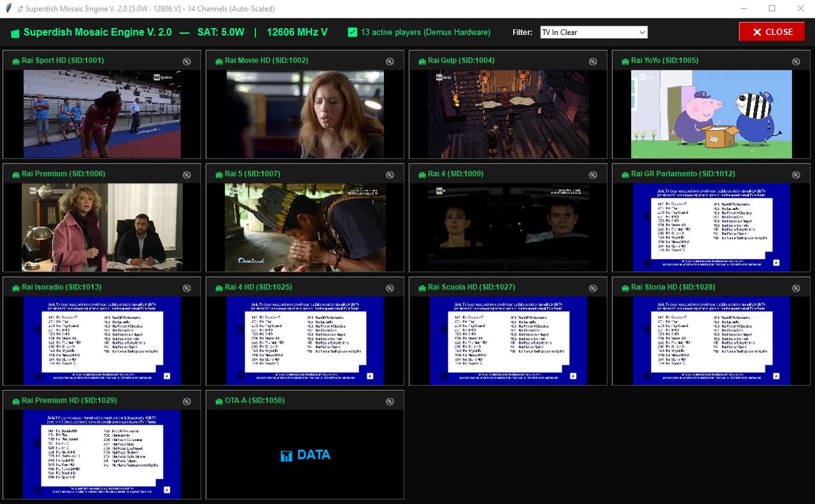Select the TV icon next to Rai YoYo
815x504 pixels.
pos(625,61)
